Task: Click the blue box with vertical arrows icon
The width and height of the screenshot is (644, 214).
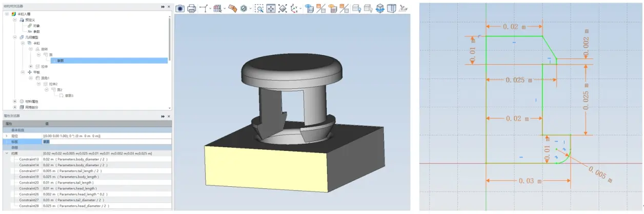Action: [380, 8]
